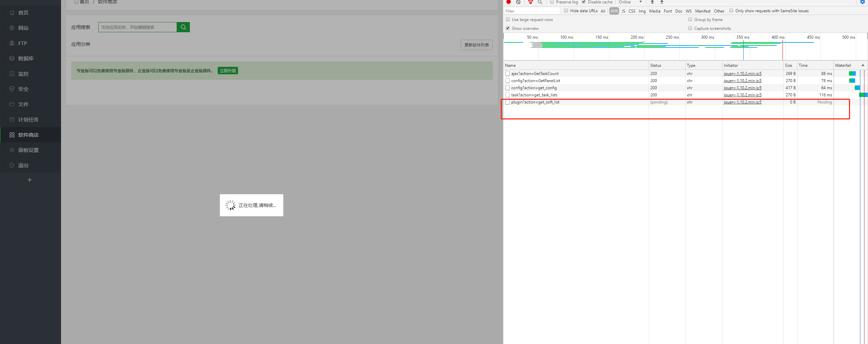Image resolution: width=868 pixels, height=344 pixels.
Task: Uncheck the Disable cache checkbox
Action: [584, 2]
